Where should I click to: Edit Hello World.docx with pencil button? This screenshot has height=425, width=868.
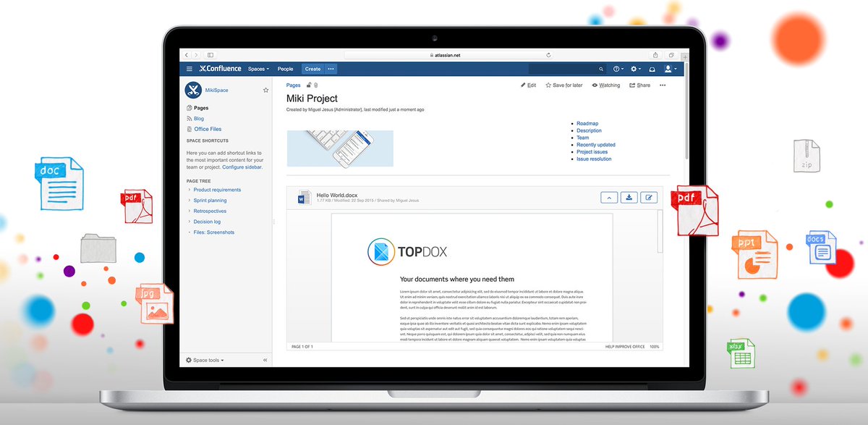coord(650,197)
